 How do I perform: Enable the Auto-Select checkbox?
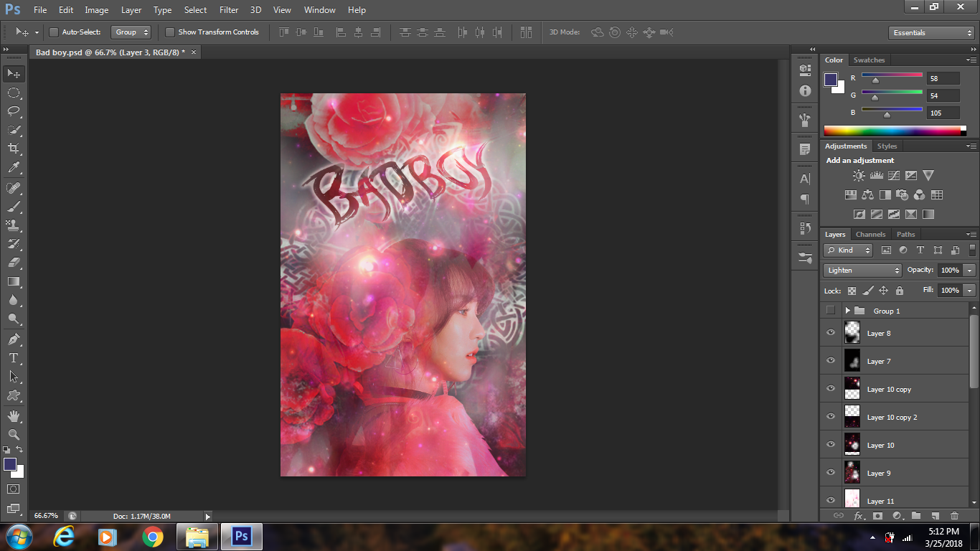(x=54, y=32)
